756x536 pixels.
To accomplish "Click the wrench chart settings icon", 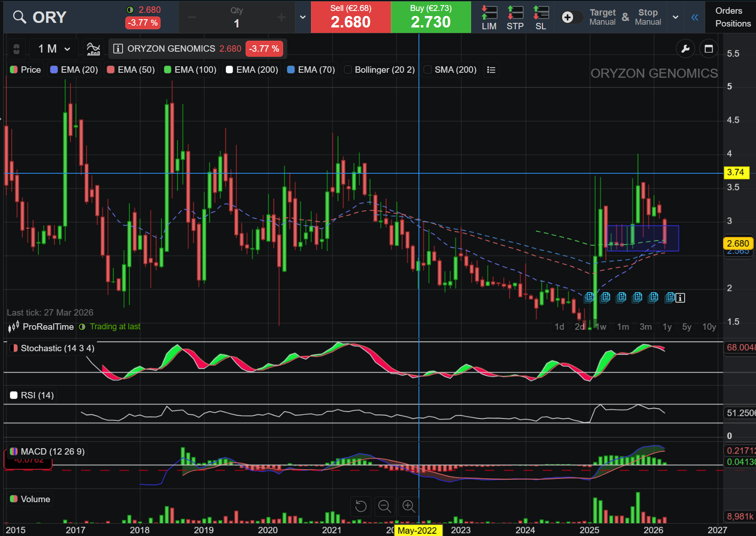I will coord(685,49).
